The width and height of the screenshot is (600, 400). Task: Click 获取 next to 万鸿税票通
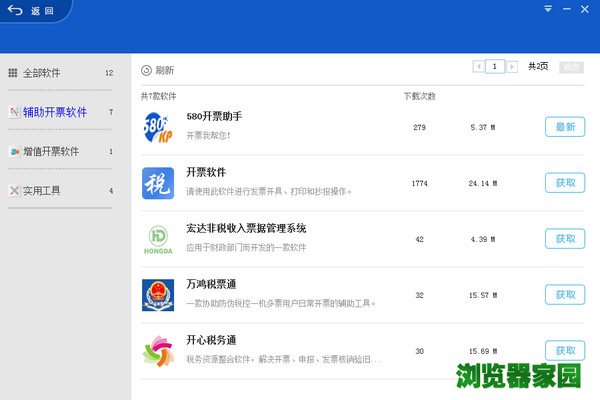[564, 295]
